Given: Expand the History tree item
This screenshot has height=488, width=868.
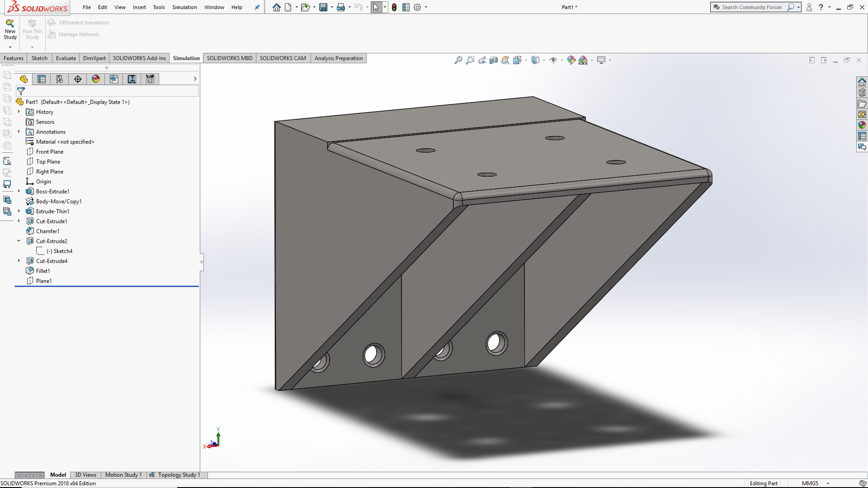Looking at the screenshot, I should click(x=19, y=112).
